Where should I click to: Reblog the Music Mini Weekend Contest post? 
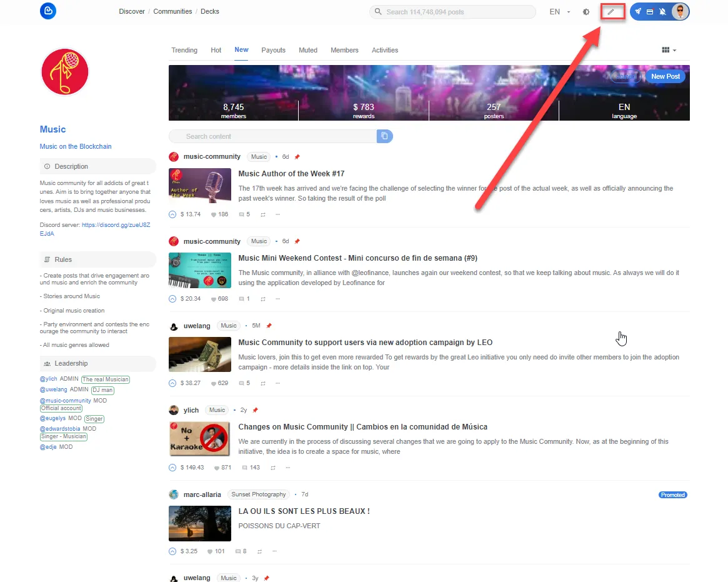(x=263, y=299)
